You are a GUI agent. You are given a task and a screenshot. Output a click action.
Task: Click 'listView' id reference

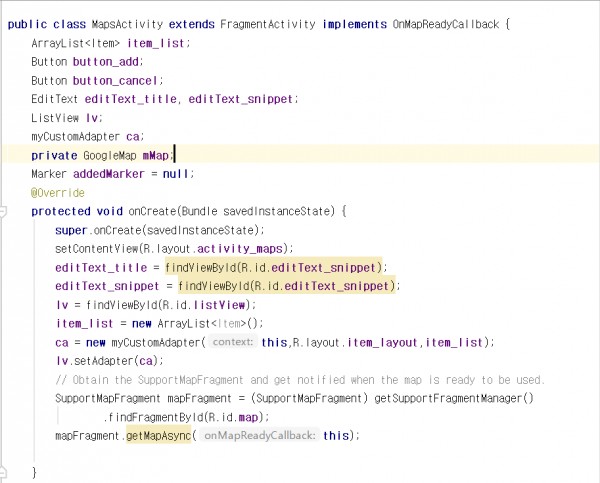219,305
